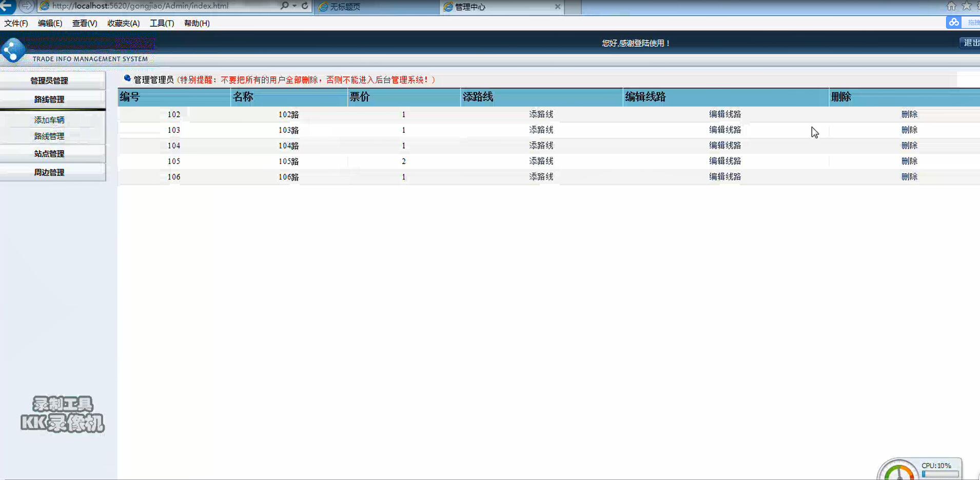Select the 105路 name cell
The width and height of the screenshot is (980, 480).
pos(289,162)
